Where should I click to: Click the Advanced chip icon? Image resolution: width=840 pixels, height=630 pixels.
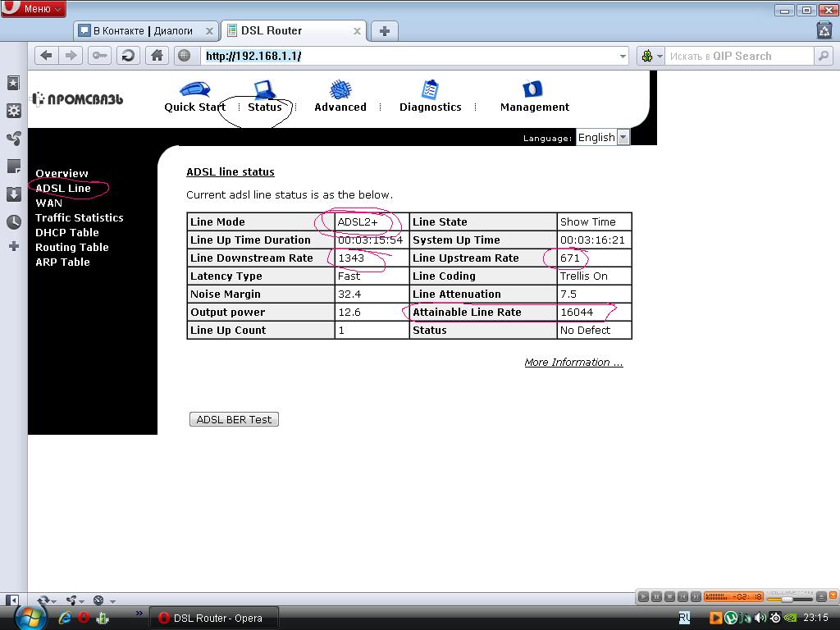point(340,89)
